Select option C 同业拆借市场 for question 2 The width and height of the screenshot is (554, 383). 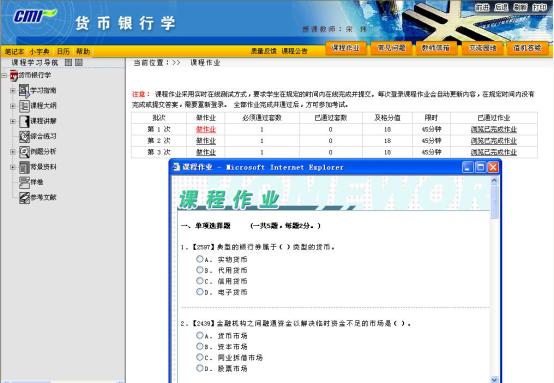coord(200,357)
